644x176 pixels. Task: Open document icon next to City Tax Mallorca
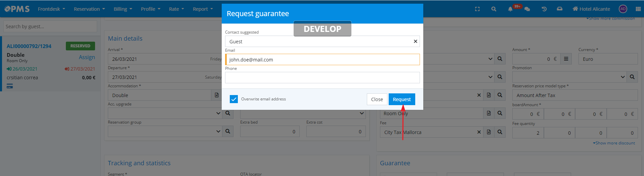coord(489,132)
